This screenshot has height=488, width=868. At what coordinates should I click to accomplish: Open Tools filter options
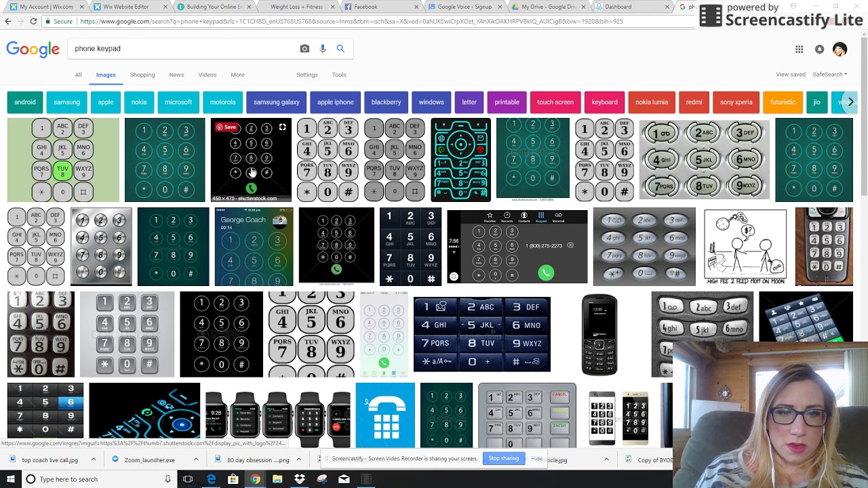click(x=339, y=75)
